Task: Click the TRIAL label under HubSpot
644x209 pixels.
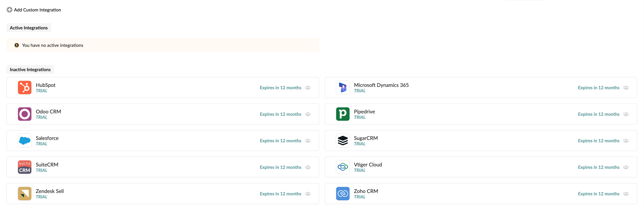Action: (42, 91)
